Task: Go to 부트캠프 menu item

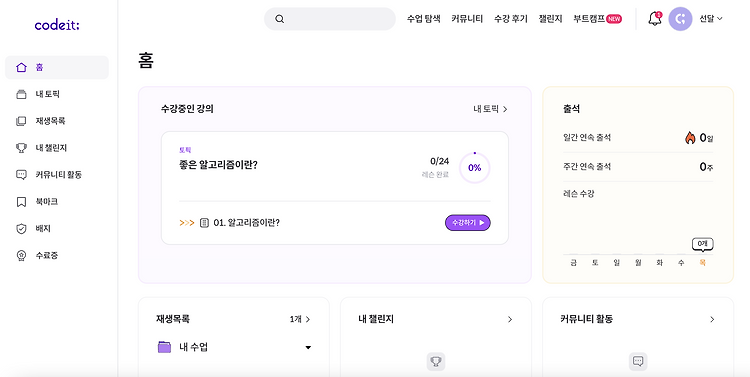Action: click(x=597, y=19)
